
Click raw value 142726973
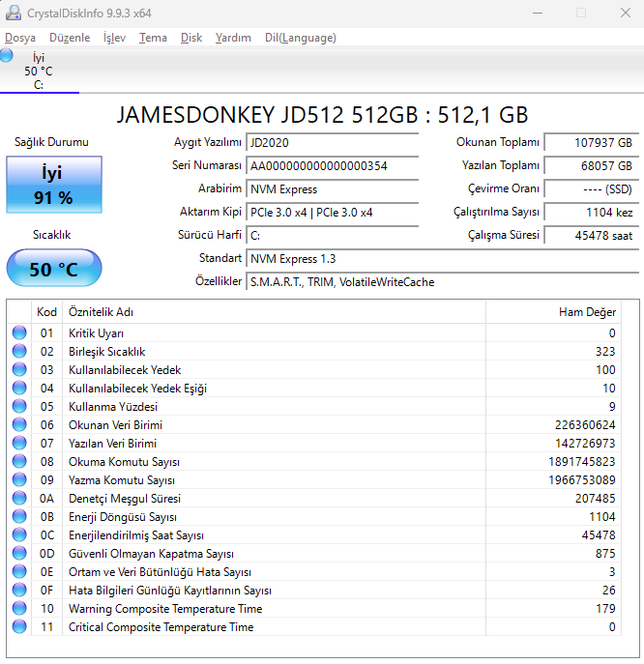[585, 444]
